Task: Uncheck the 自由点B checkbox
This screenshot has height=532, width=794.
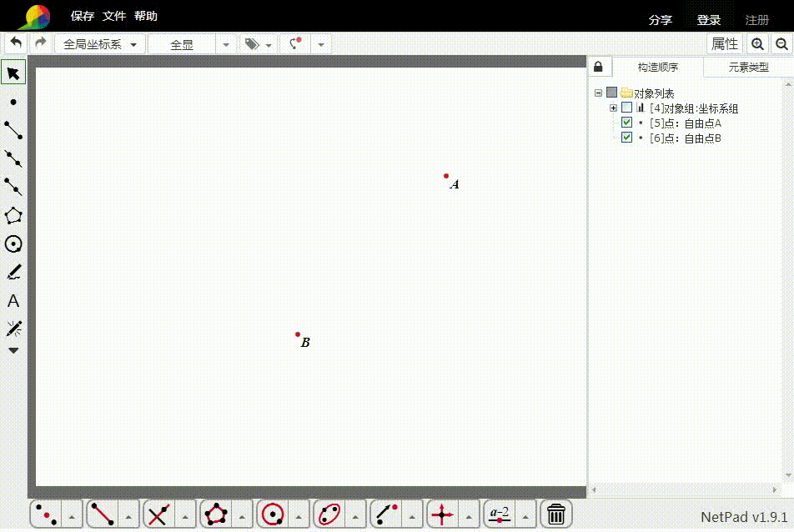Action: tap(626, 138)
